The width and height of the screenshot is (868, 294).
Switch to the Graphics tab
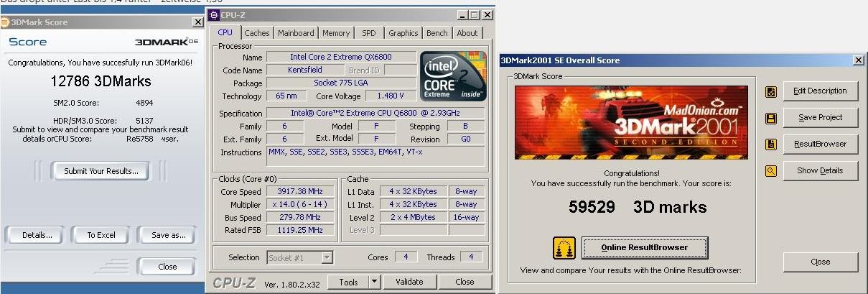point(403,33)
